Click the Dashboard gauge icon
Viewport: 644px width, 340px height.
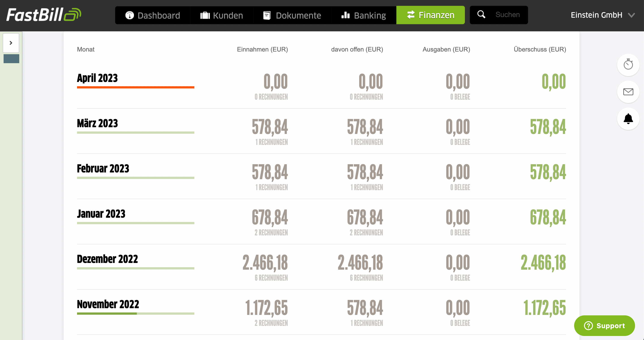[x=129, y=15]
